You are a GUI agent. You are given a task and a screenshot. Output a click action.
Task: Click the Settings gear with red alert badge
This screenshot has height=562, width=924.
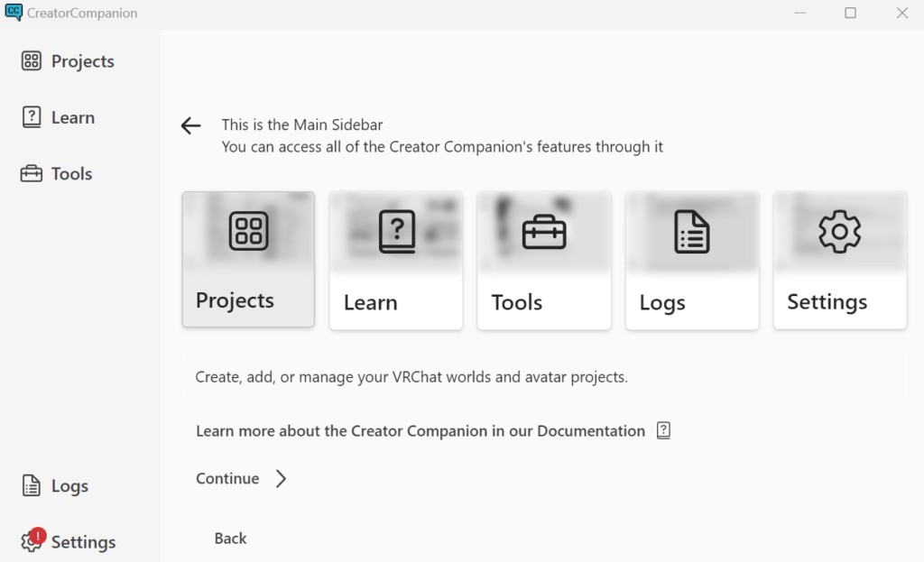[32, 541]
